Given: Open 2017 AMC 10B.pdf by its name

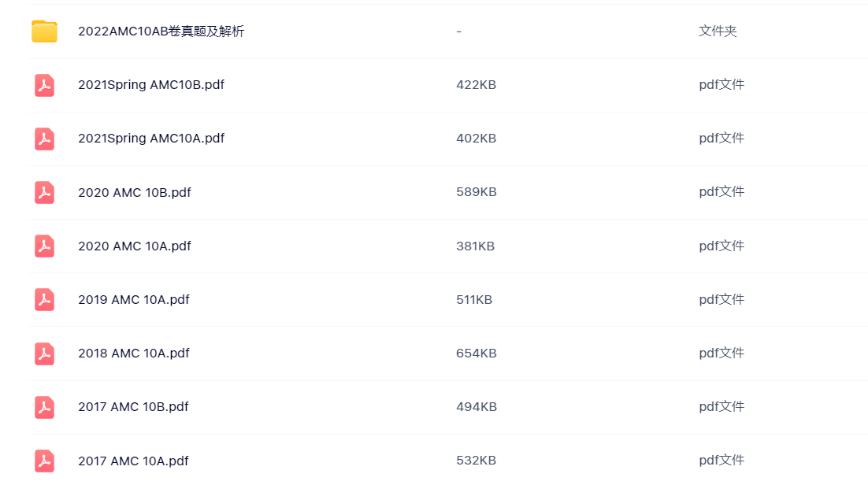Looking at the screenshot, I should [133, 407].
